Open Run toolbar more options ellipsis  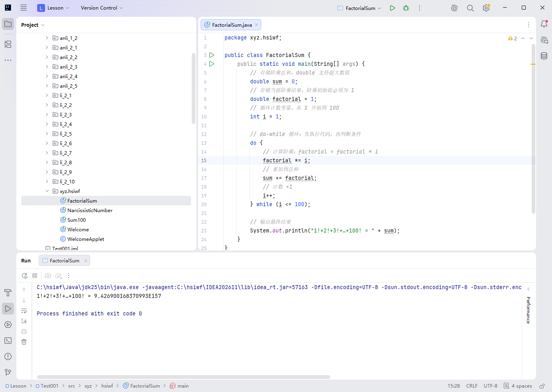[x=69, y=276]
